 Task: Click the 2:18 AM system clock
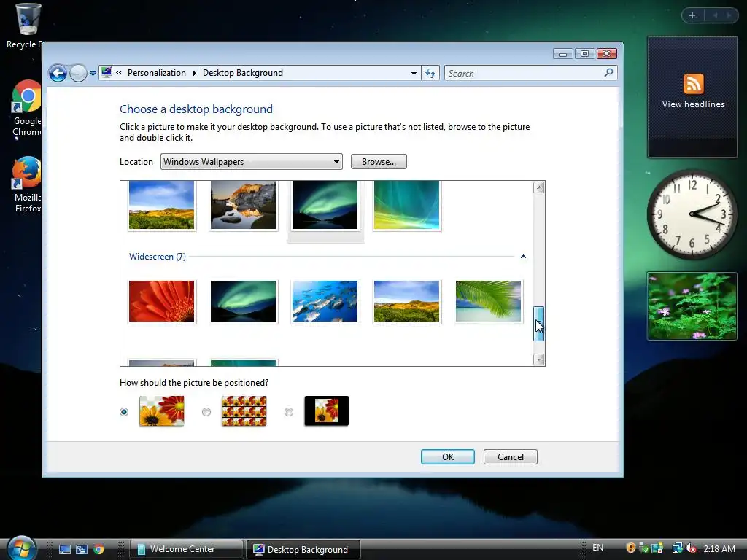coord(719,548)
